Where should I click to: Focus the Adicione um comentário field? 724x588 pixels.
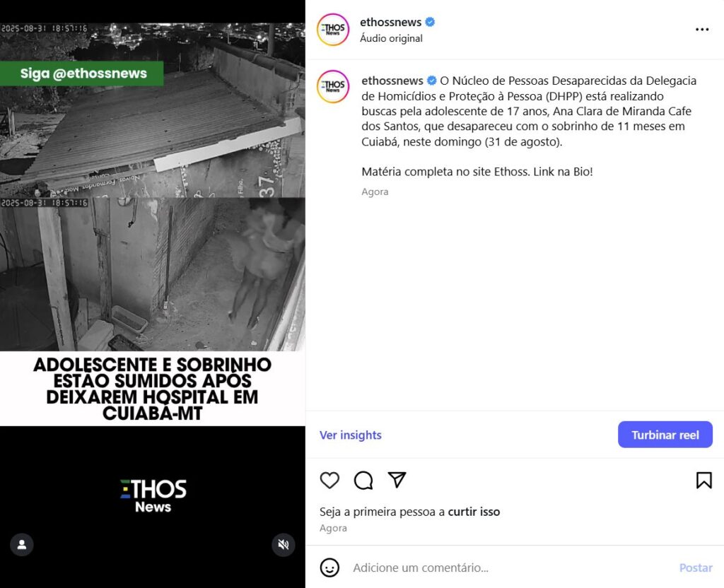(x=510, y=568)
